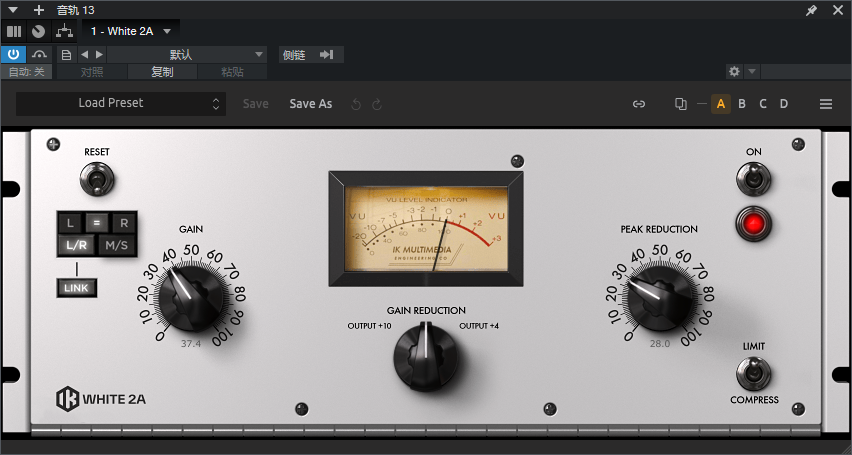Select preset slot D
This screenshot has width=852, height=455.
click(784, 104)
